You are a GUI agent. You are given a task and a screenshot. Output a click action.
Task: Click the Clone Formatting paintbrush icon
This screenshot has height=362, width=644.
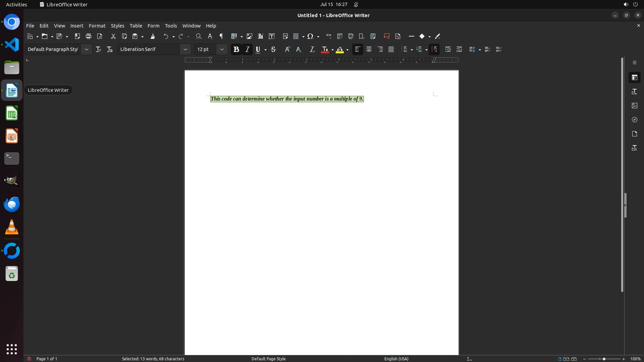click(x=153, y=36)
